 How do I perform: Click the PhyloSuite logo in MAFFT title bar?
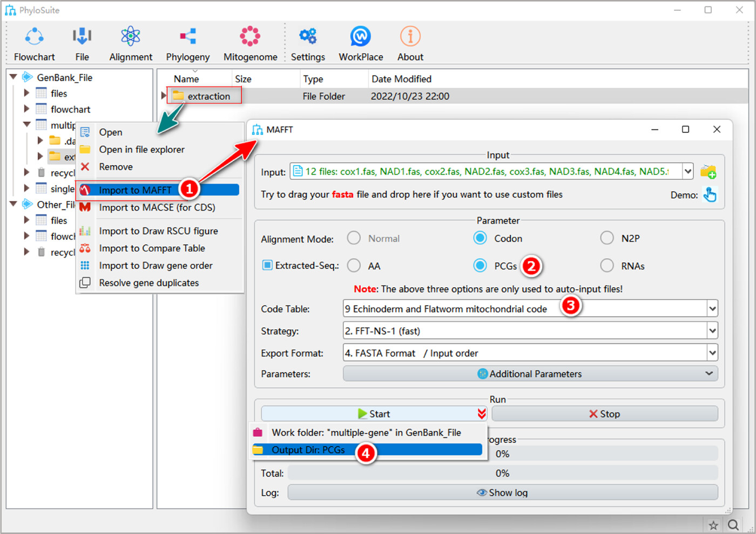[x=258, y=130]
